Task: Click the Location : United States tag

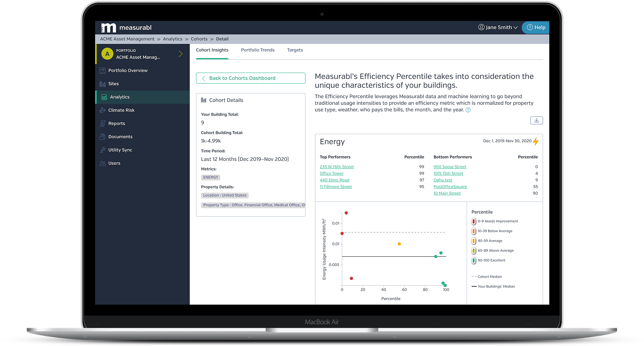Action: pos(225,196)
